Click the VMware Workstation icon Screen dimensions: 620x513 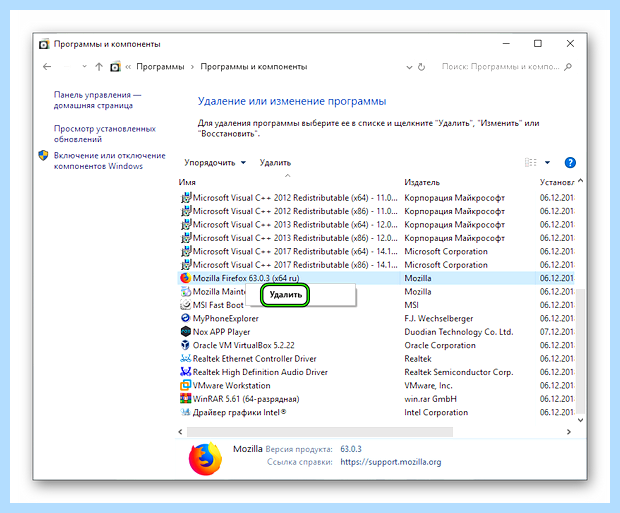185,385
